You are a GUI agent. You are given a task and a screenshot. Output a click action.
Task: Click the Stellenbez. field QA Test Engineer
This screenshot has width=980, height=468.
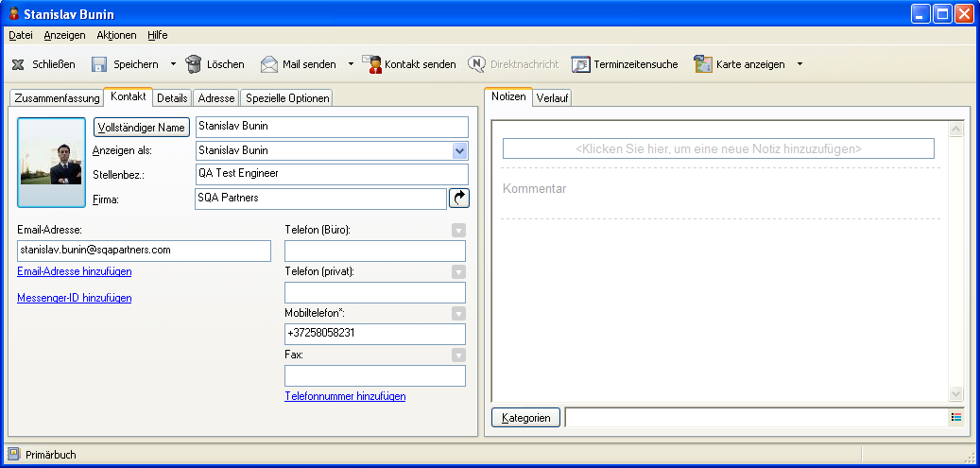click(x=332, y=175)
